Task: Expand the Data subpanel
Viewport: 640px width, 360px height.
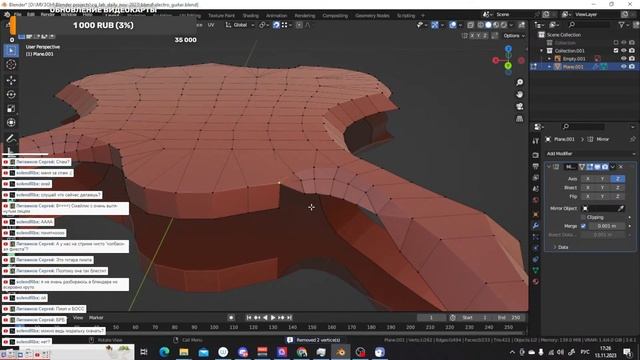Action: [555, 247]
